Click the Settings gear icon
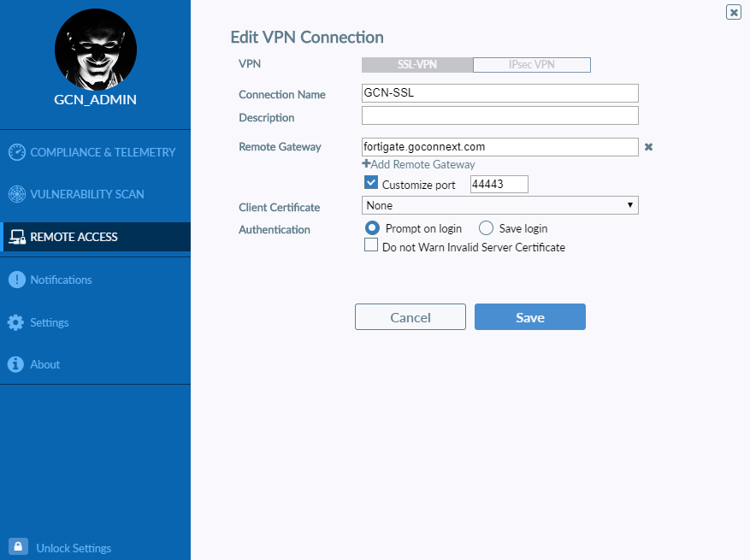The height and width of the screenshot is (560, 750). click(x=15, y=322)
